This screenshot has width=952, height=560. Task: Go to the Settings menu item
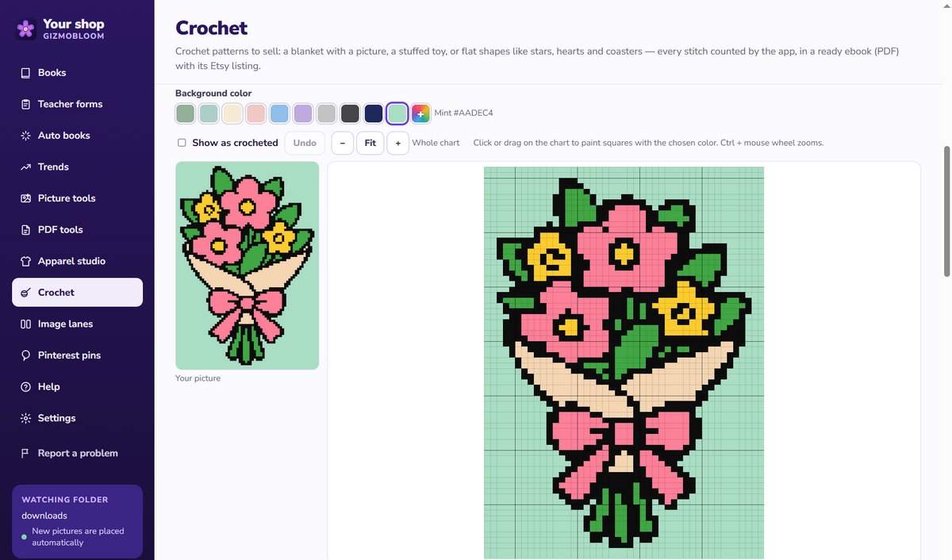[x=78, y=418]
